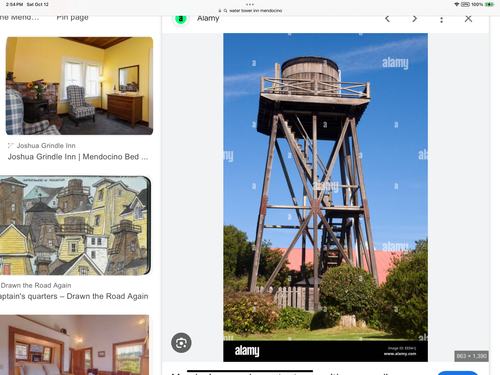Go to previous image with left chevron
Image resolution: width=500 pixels, height=375 pixels.
[387, 19]
